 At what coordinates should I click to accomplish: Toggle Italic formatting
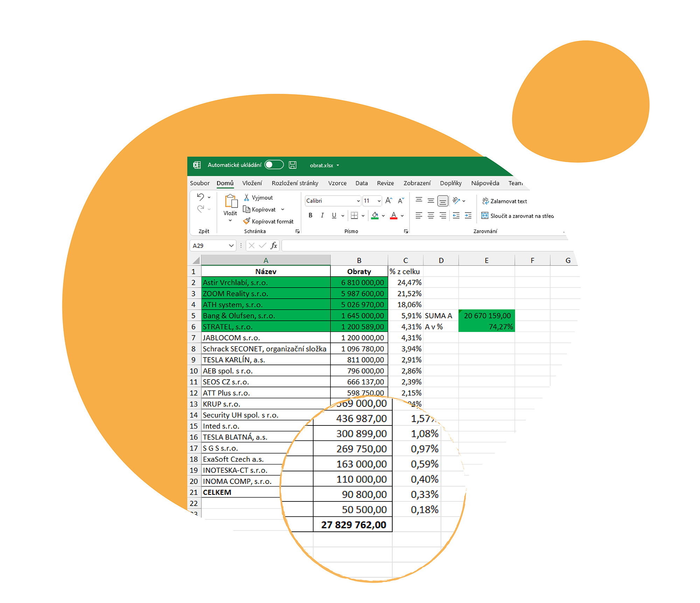coord(322,216)
